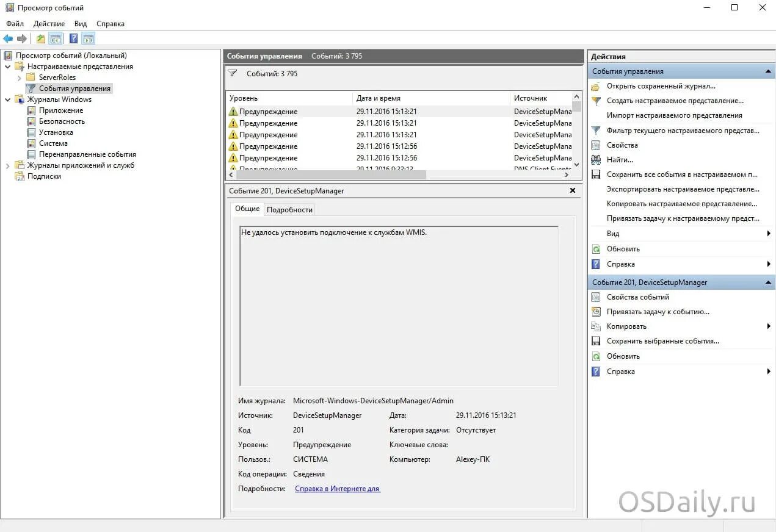Image resolution: width=776 pixels, height=532 pixels.
Task: Open the Вид menu in menu bar
Action: 81,24
